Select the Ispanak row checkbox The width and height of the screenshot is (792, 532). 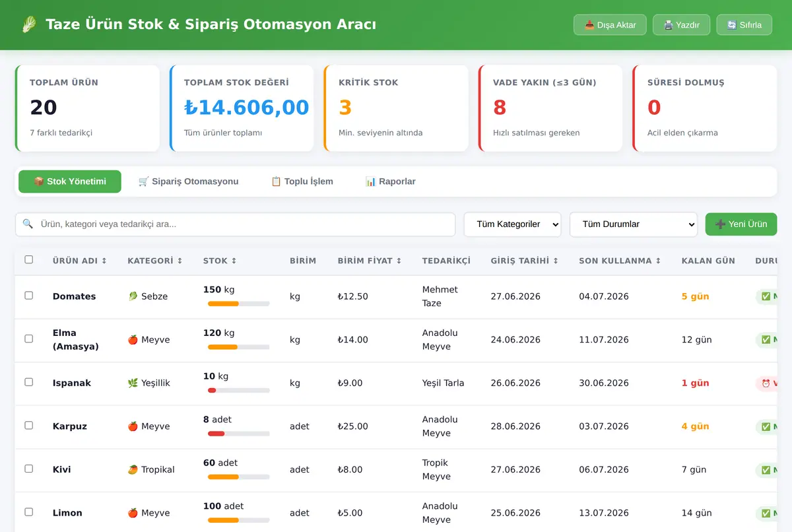pyautogui.click(x=29, y=382)
